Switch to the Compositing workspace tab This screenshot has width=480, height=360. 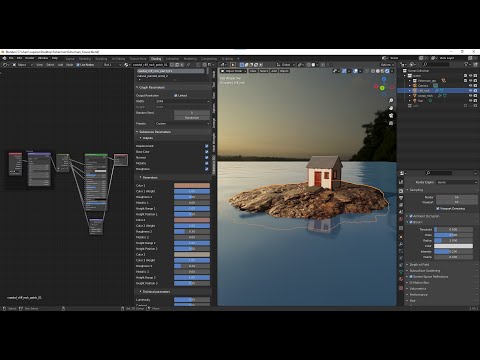pos(209,59)
